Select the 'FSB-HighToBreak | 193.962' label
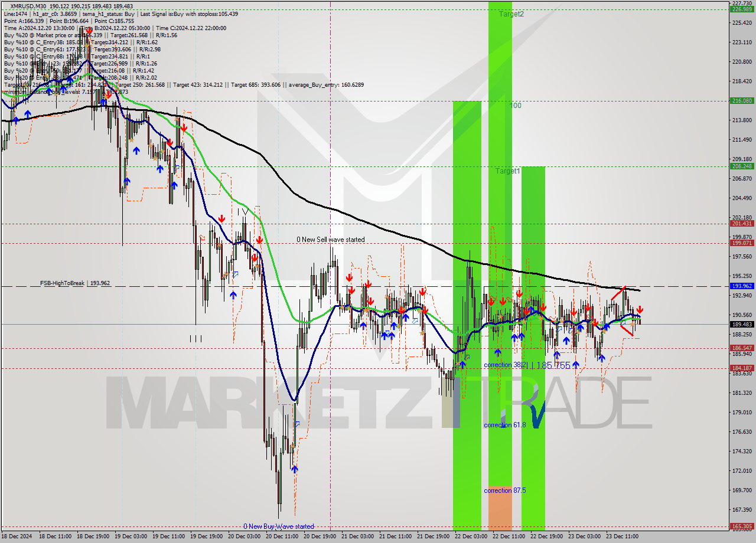Viewport: 756px width, 543px height. pos(75,283)
